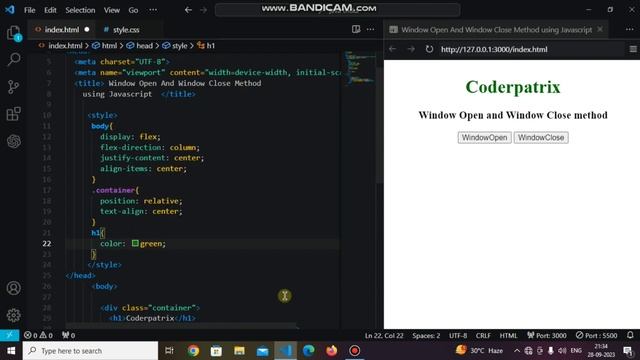Go back with the title bar arrow
640x360 pixels.
188,10
